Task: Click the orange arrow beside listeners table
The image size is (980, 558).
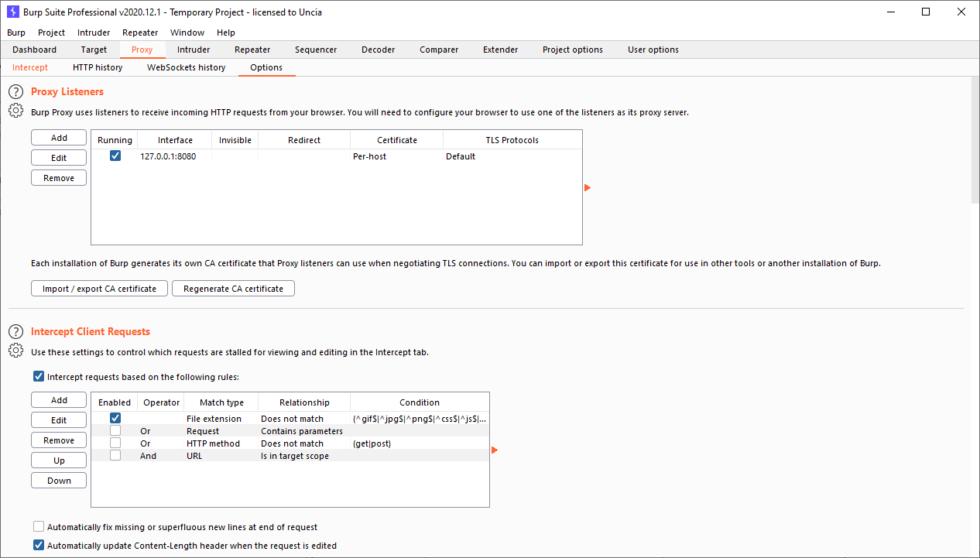Action: (588, 187)
